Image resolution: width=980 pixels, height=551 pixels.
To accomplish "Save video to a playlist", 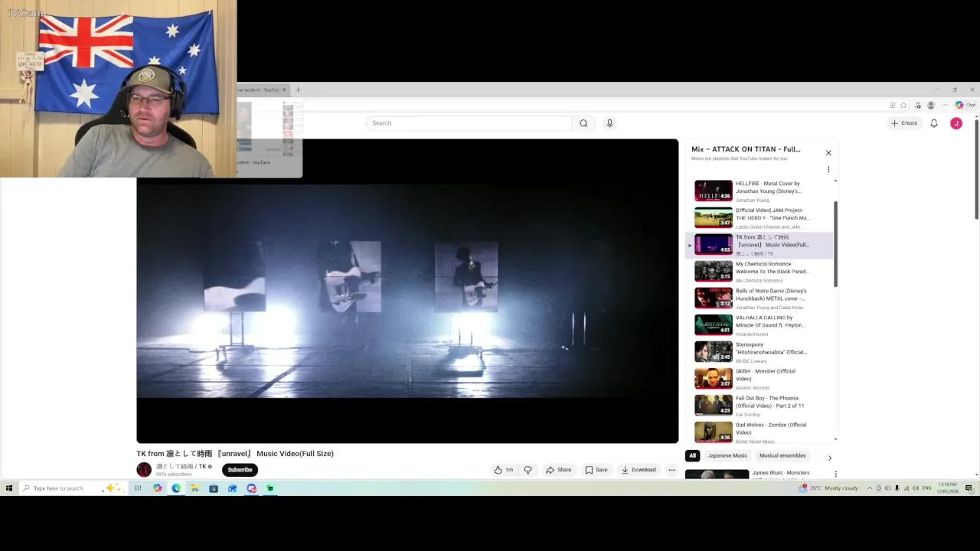I will click(x=596, y=470).
